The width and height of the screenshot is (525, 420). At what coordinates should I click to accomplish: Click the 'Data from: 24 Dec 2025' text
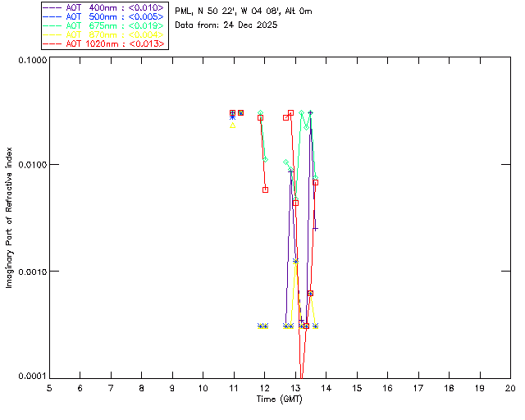[226, 25]
